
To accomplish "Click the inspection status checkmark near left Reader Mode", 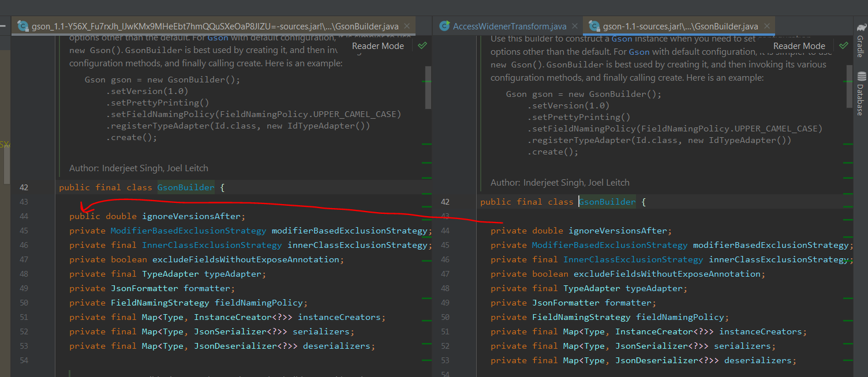I will (x=422, y=46).
